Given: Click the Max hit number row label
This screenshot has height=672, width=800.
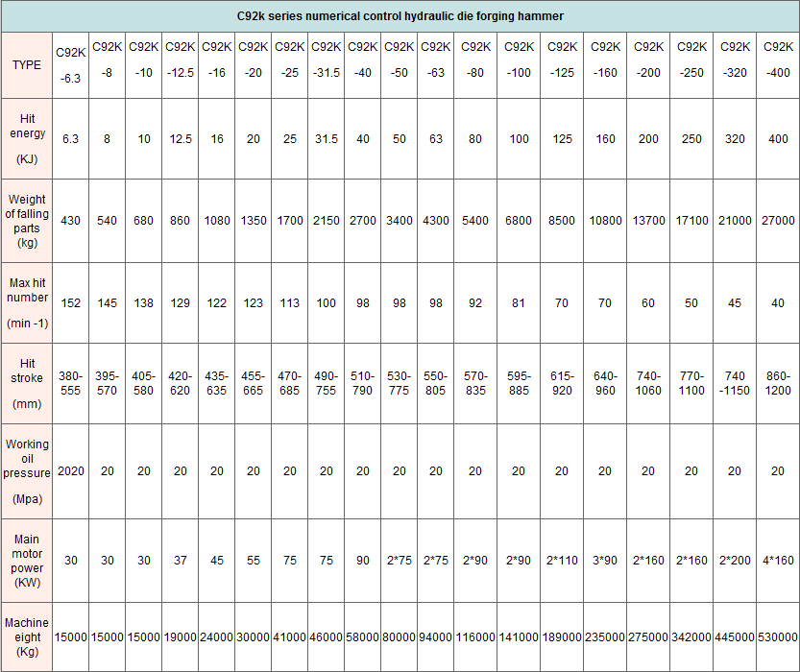Looking at the screenshot, I should coord(27,302).
